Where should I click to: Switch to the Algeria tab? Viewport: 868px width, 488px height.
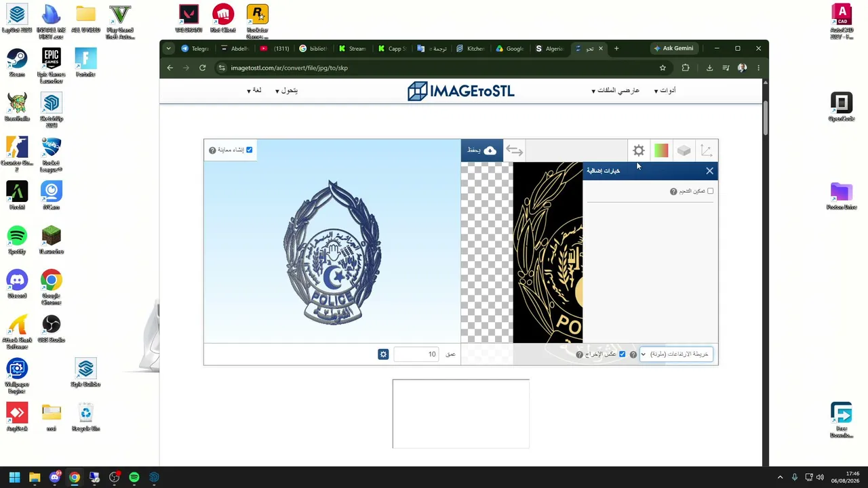[549, 49]
